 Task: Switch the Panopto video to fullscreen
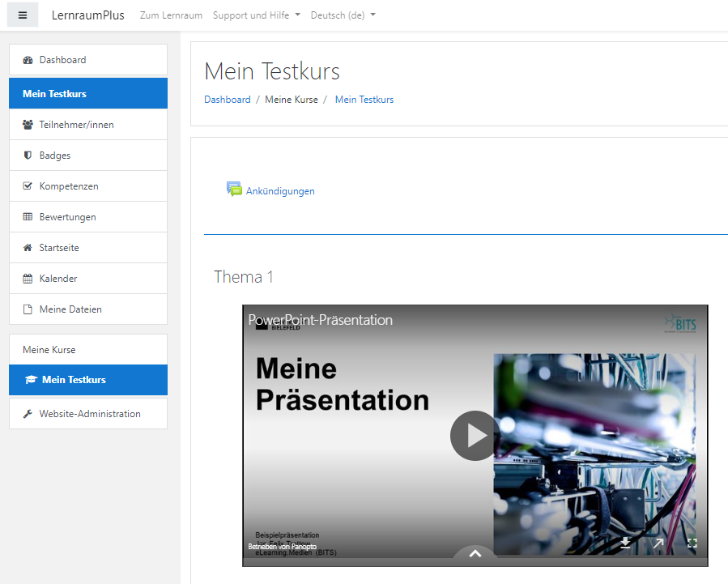tap(692, 543)
